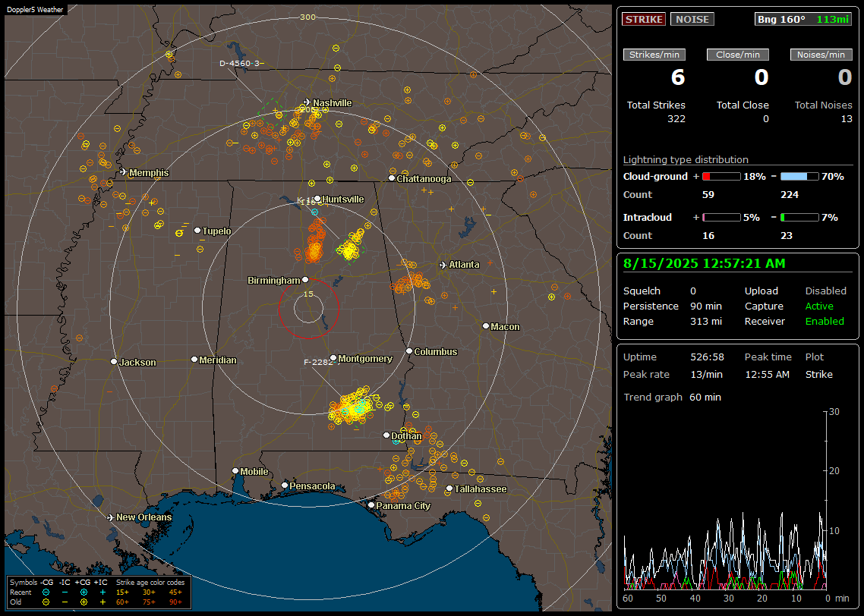The image size is (864, 616).
Task: Click the NOISE indicator button
Action: coord(692,19)
